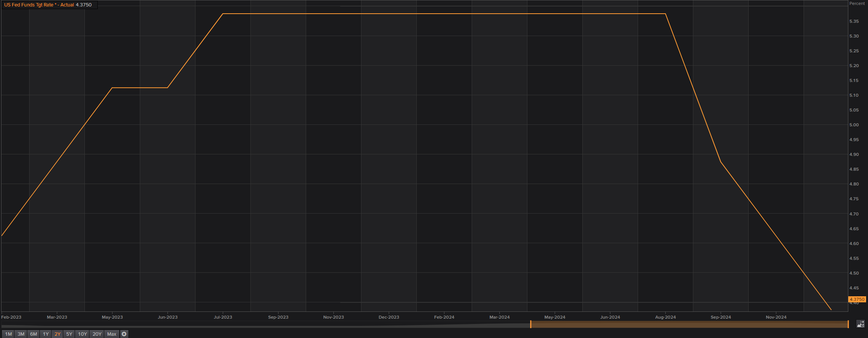
Task: Click the Aug-2024 date axis label
Action: click(665, 317)
